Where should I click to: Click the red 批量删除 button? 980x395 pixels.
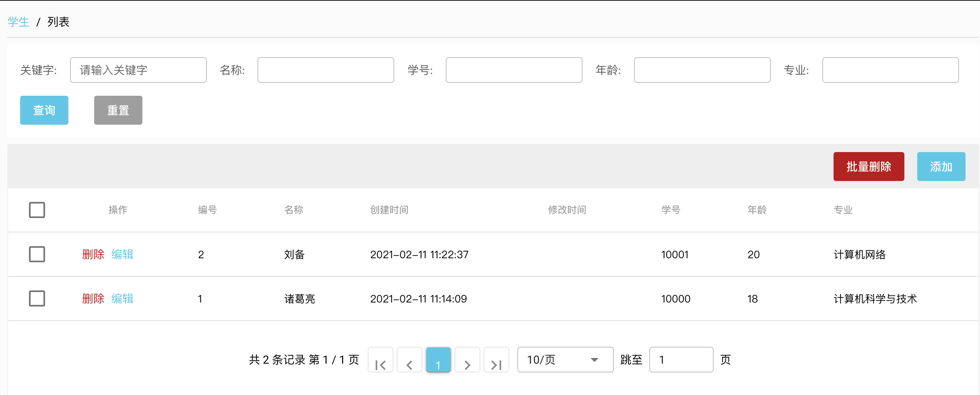pos(869,167)
